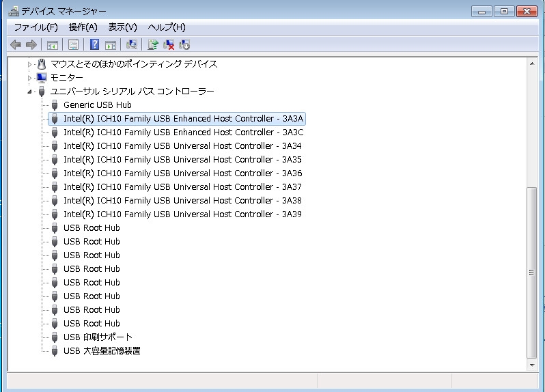Screen dimensions: 545x392
Task: Click the Uninstall device red X icon
Action: coord(169,44)
